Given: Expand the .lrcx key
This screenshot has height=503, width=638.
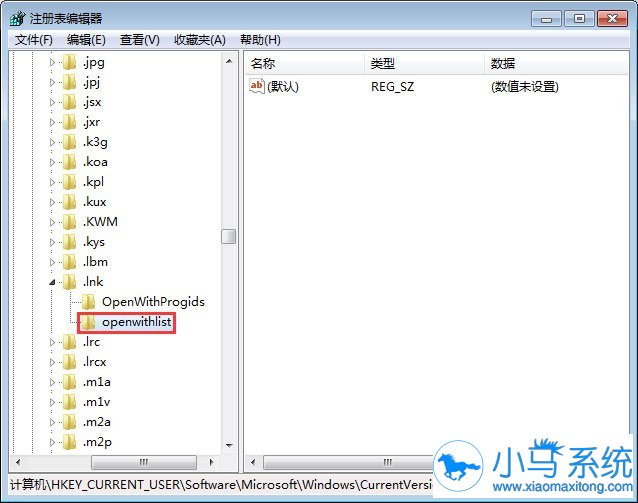Looking at the screenshot, I should click(x=52, y=362).
